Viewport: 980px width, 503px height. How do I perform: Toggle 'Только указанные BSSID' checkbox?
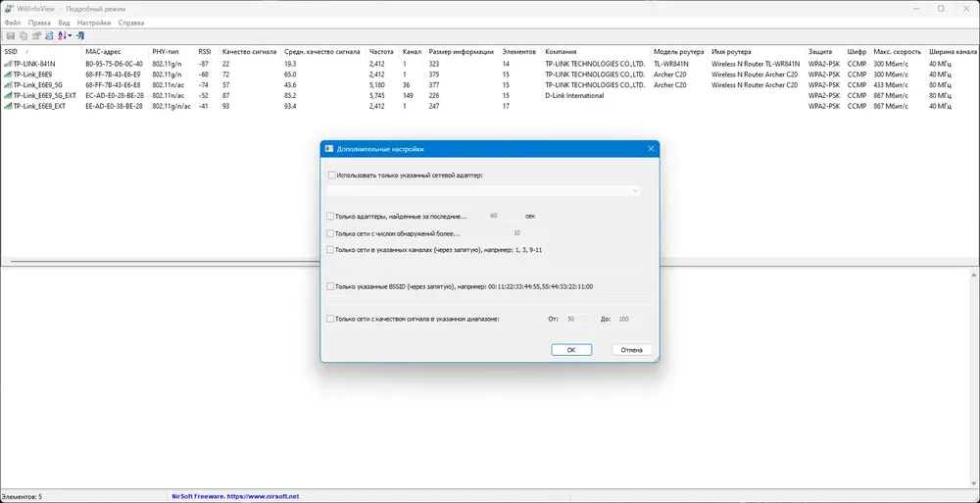pos(330,286)
